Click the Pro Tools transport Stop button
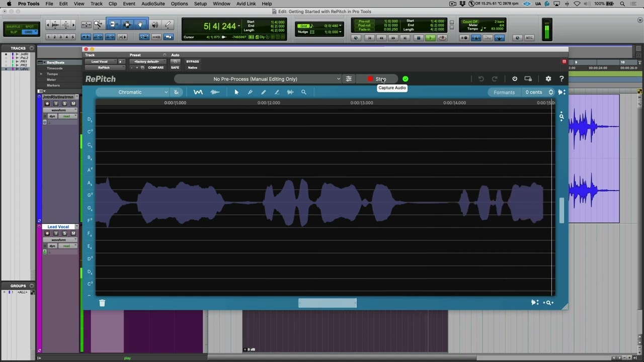 [x=419, y=38]
